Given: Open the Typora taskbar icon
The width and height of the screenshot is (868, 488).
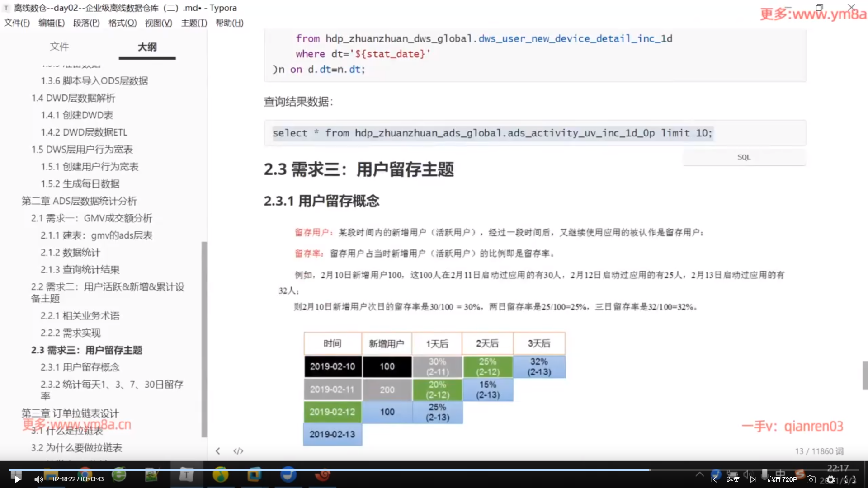Looking at the screenshot, I should (x=186, y=474).
